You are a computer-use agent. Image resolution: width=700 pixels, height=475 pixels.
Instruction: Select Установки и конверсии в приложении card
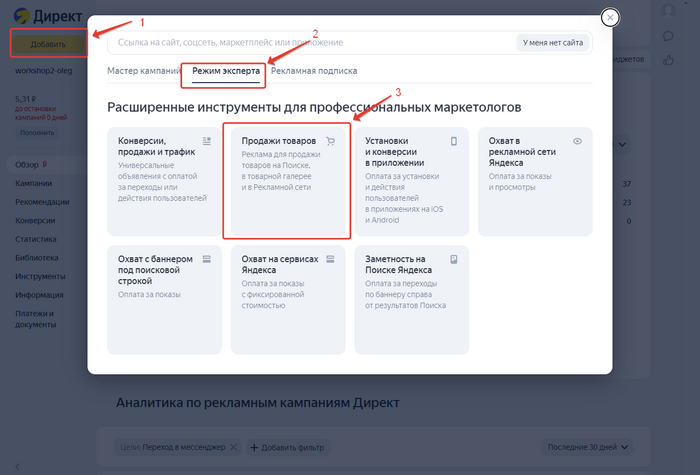pos(412,181)
